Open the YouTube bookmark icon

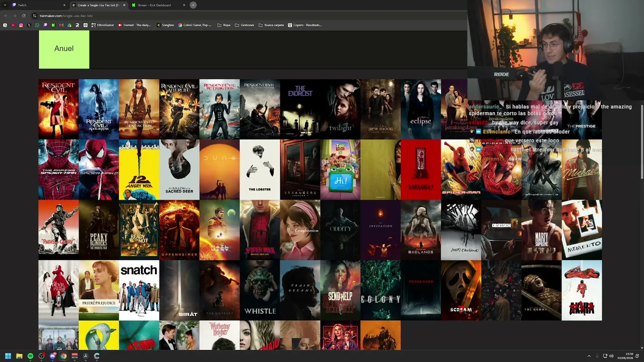[13, 25]
